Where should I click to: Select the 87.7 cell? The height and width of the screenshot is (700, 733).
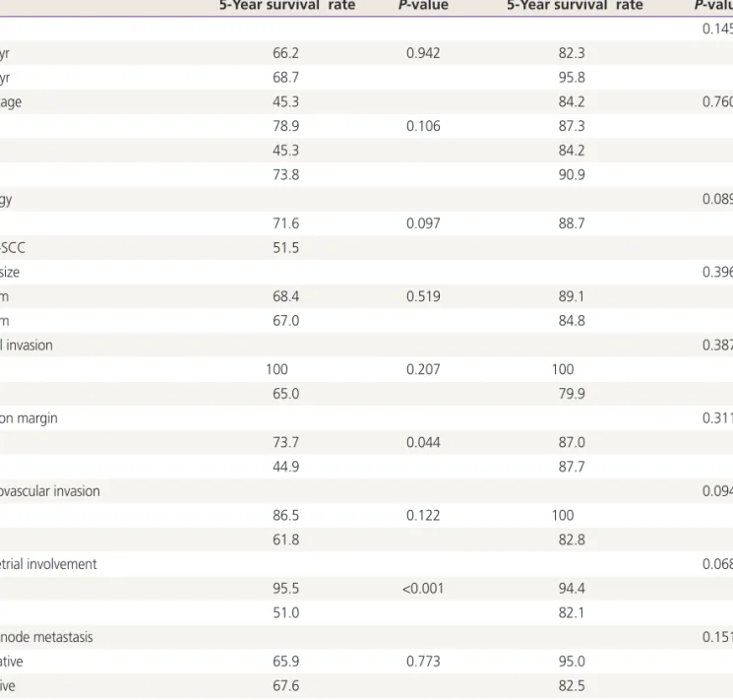tap(572, 467)
